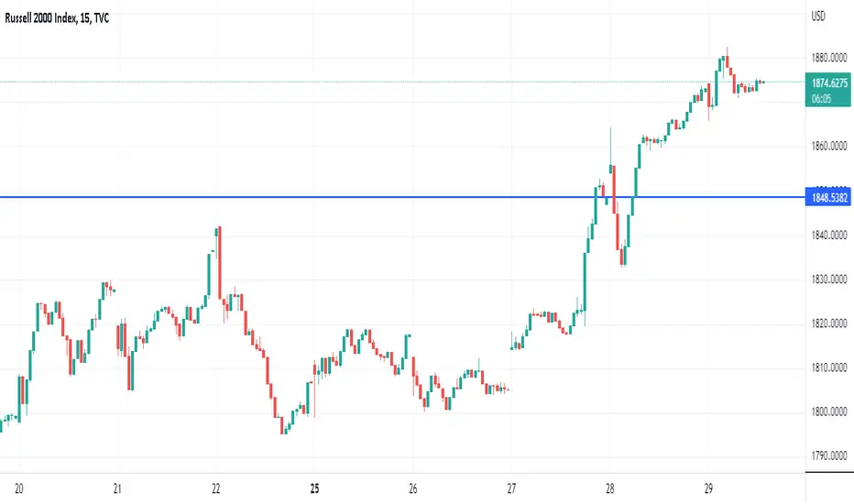Click the 1820.0000 price axis label

829,323
